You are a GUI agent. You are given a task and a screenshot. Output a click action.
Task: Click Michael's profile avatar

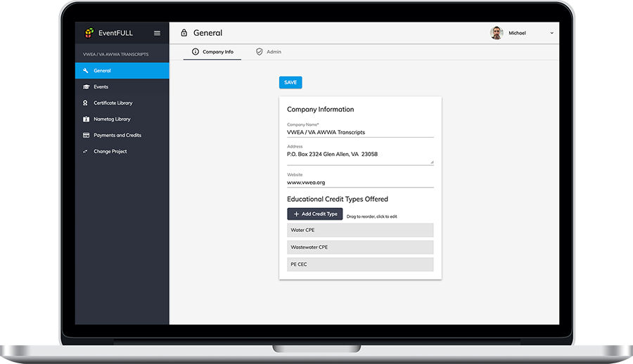pyautogui.click(x=497, y=33)
